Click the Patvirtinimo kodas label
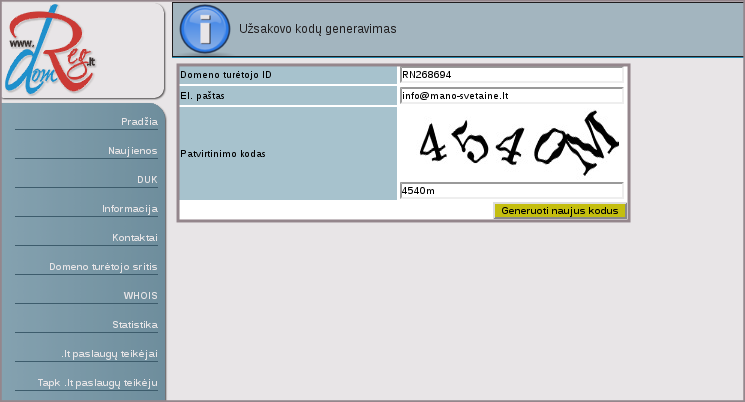This screenshot has height=402, width=745. pos(223,154)
